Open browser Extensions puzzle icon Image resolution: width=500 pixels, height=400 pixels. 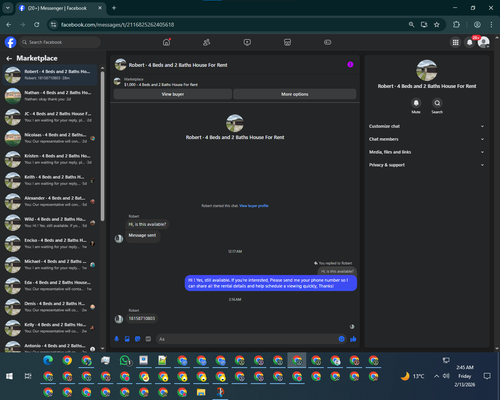tap(456, 25)
